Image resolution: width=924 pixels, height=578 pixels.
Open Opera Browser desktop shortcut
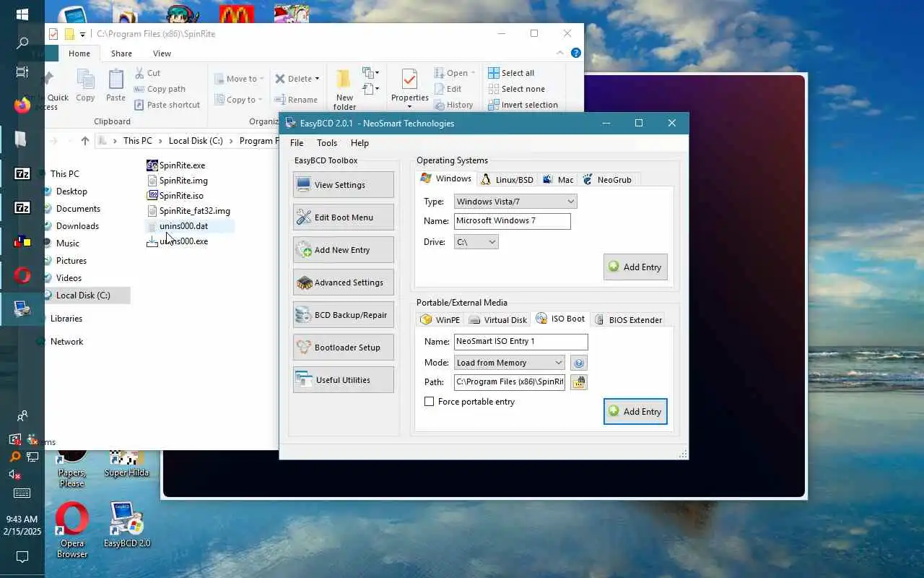click(x=72, y=531)
